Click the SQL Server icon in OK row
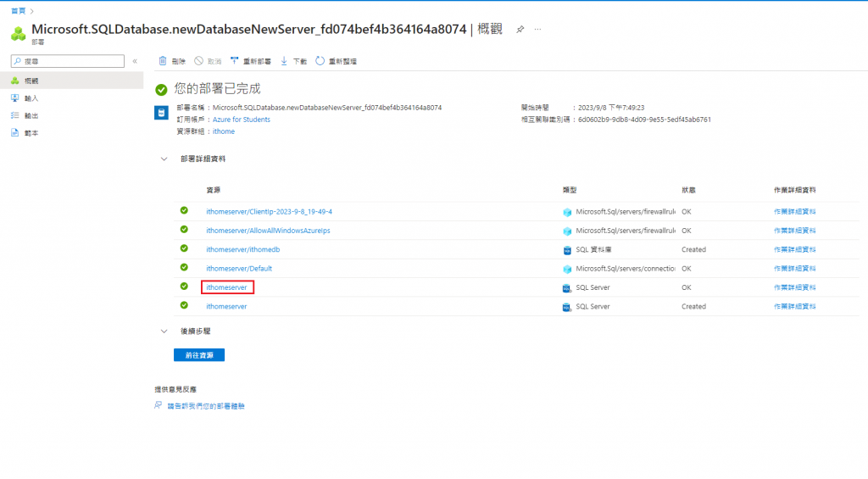 (567, 288)
